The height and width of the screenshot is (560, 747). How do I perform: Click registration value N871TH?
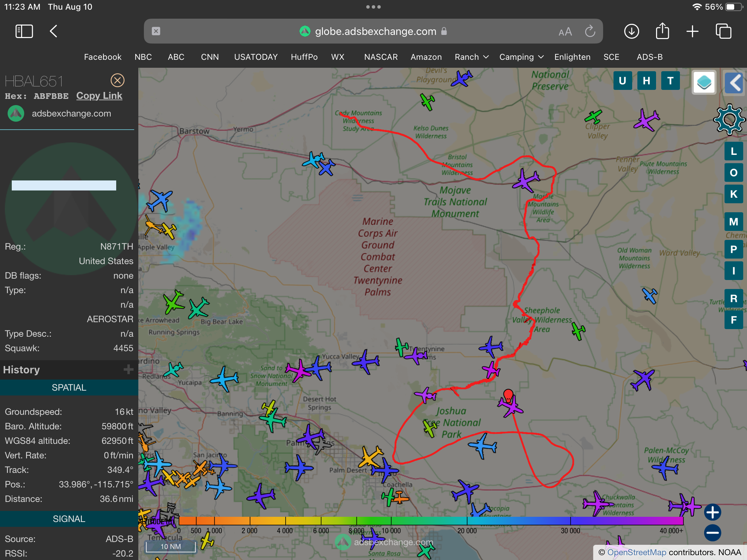117,246
